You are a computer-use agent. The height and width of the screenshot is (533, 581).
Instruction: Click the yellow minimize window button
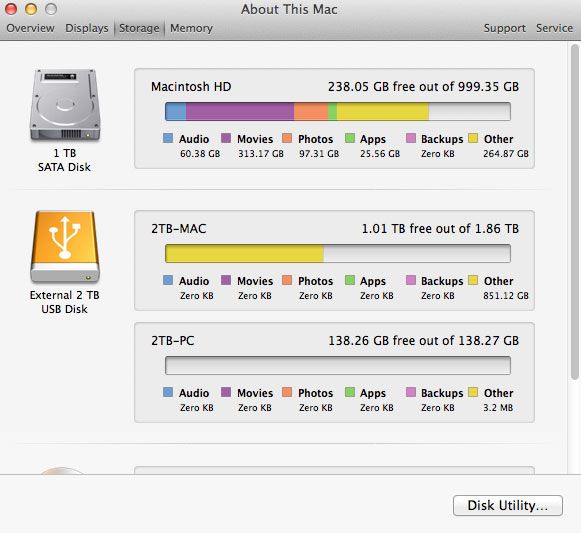click(x=31, y=9)
